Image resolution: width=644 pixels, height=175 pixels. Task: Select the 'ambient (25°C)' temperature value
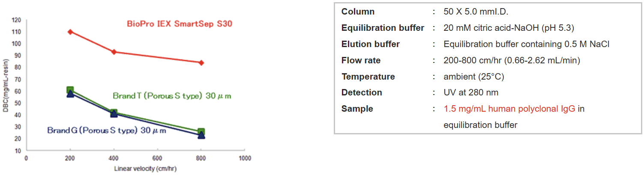pos(473,77)
